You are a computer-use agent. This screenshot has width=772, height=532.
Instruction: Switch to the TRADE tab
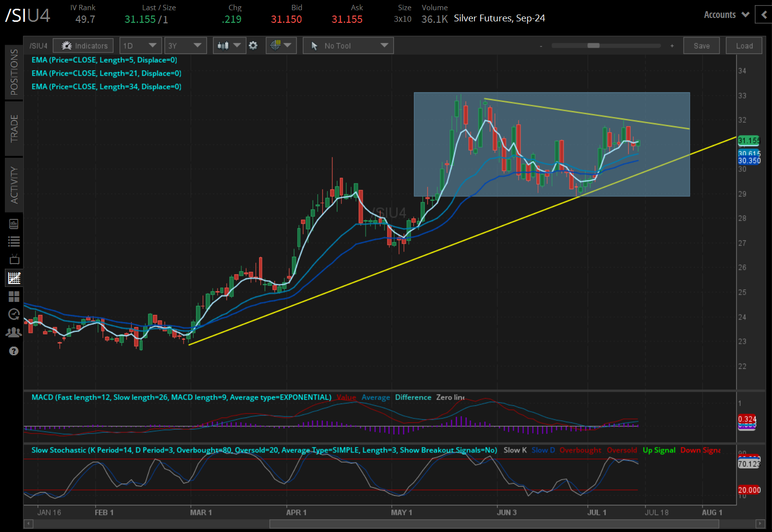(x=14, y=129)
